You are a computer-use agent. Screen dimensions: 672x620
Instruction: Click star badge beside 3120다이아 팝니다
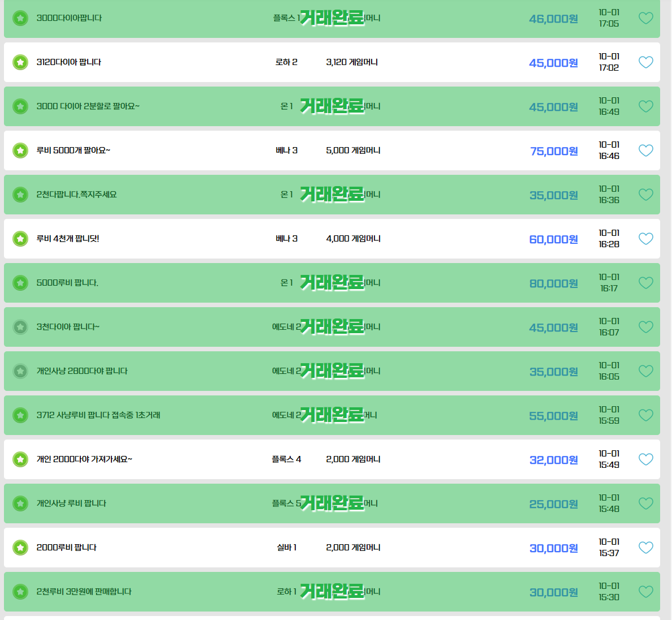click(x=20, y=62)
